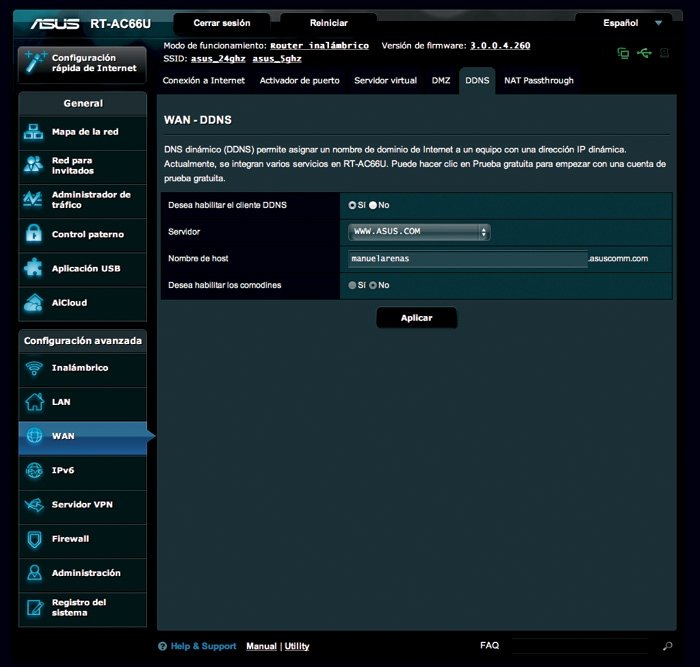Click the USB status icon
Image resolution: width=700 pixels, height=667 pixels.
pos(644,53)
